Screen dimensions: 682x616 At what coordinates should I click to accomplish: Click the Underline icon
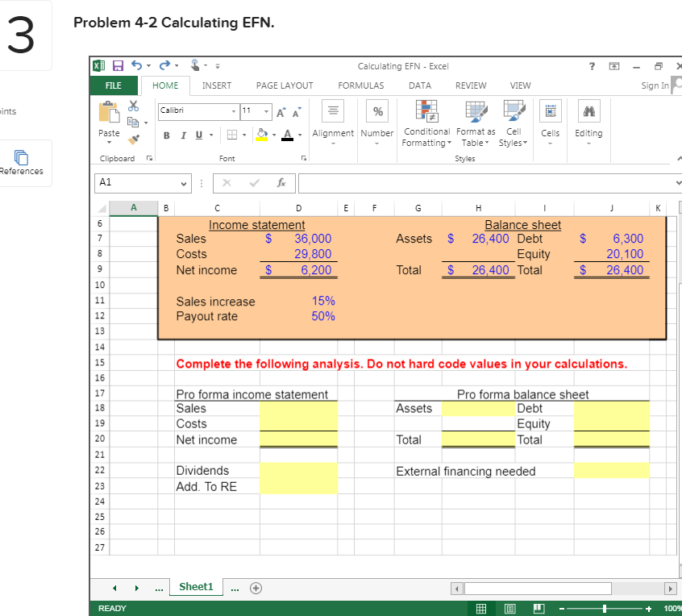198,135
